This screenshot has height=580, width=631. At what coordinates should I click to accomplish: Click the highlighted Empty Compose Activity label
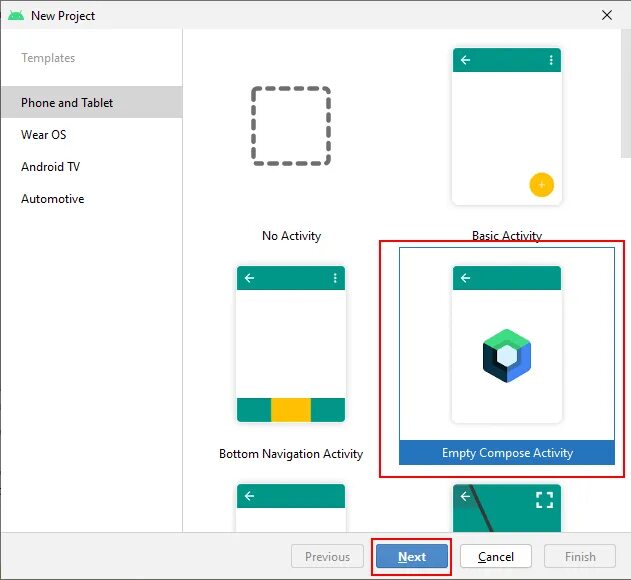[507, 453]
